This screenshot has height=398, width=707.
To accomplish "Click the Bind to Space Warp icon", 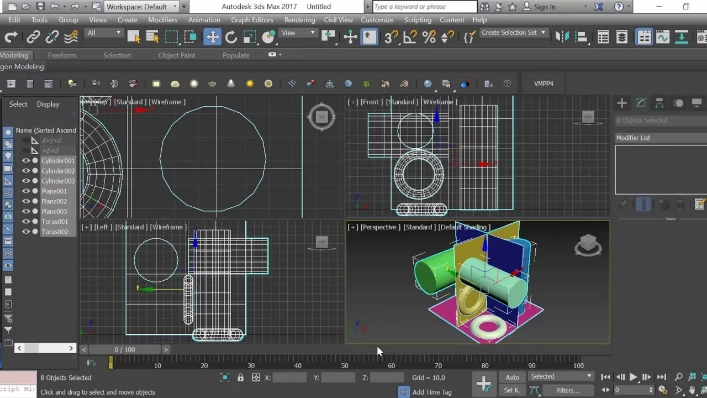I will click(71, 37).
